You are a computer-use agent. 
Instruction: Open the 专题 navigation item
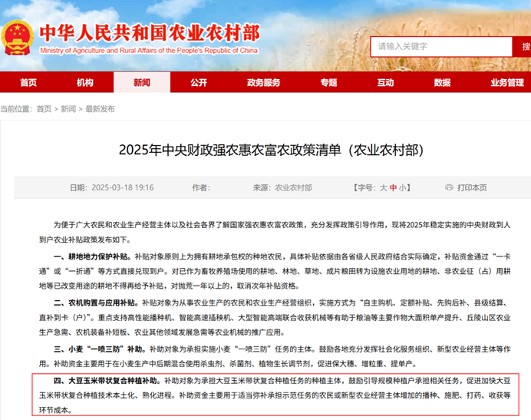329,83
